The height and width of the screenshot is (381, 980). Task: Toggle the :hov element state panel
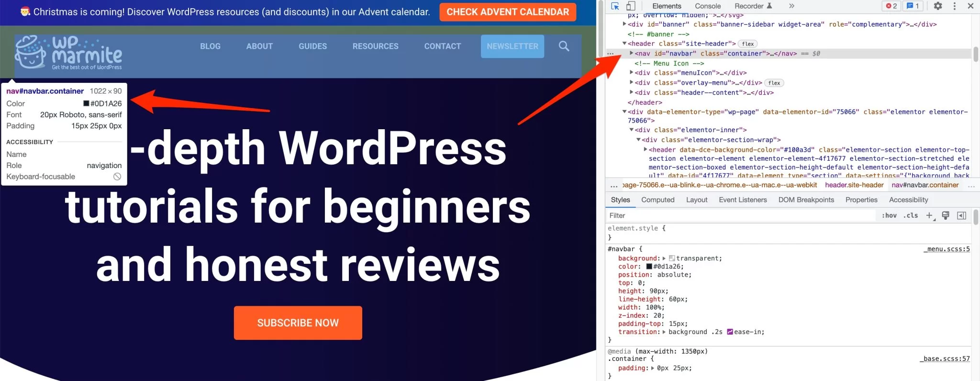889,216
